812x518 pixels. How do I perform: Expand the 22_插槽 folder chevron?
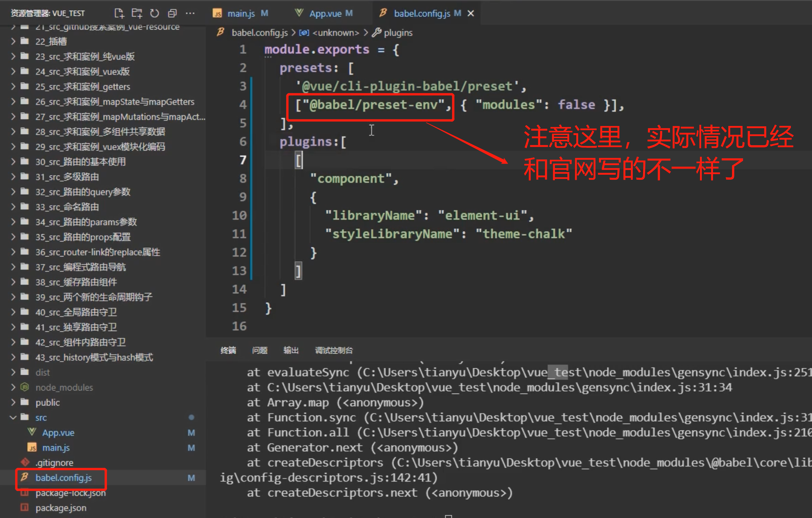tap(13, 41)
